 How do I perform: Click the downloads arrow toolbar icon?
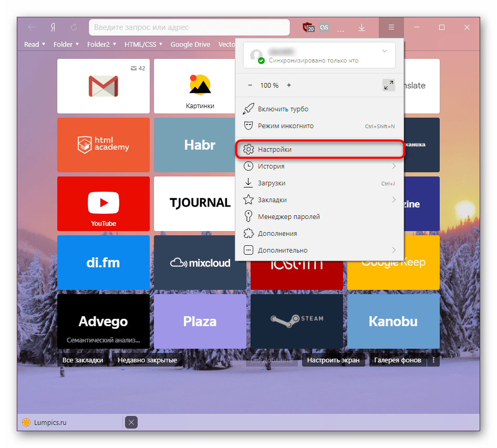(x=361, y=27)
